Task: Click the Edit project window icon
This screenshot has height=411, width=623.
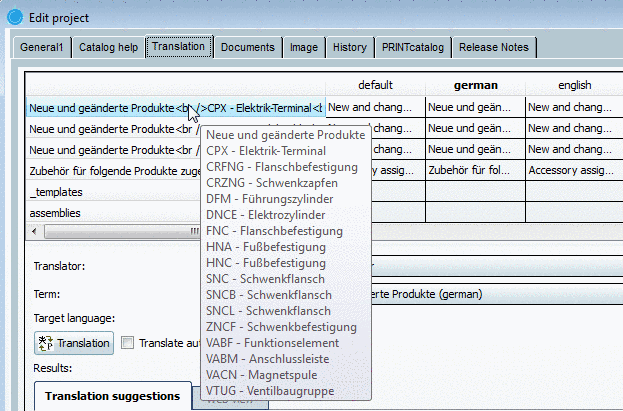Action: coord(15,17)
